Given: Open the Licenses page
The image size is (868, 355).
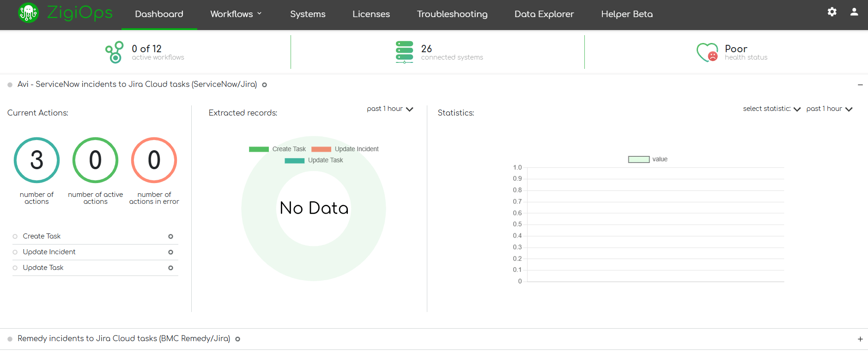Looking at the screenshot, I should [x=371, y=14].
